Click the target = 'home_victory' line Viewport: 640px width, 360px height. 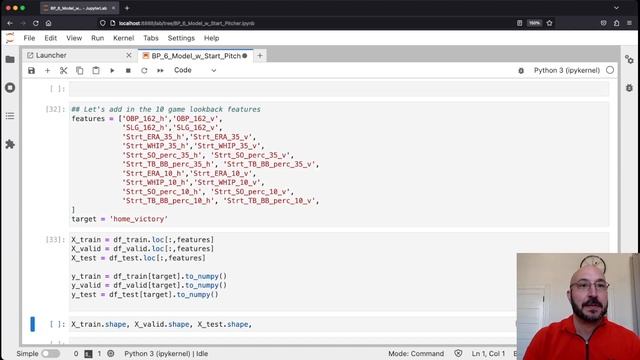click(120, 219)
